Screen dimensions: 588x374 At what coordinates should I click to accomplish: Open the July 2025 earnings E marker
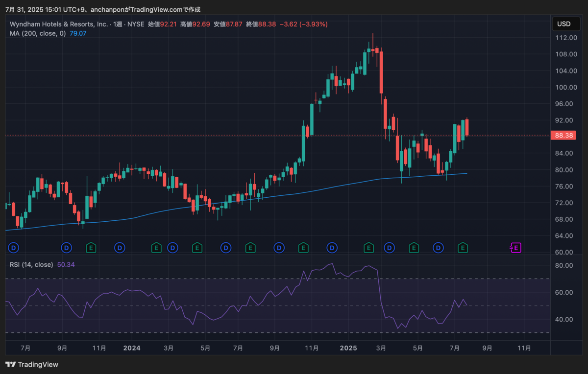pos(462,248)
